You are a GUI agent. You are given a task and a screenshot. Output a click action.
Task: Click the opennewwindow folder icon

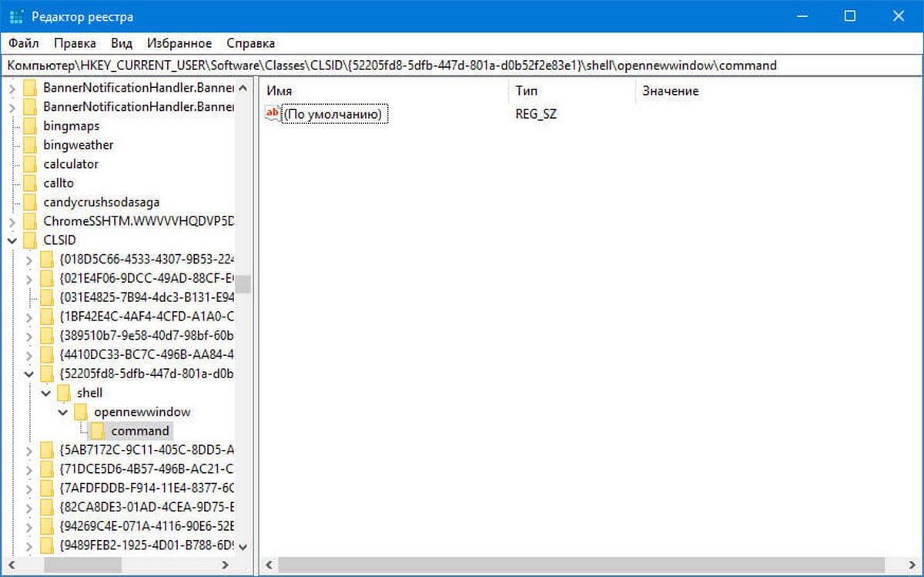coord(81,411)
